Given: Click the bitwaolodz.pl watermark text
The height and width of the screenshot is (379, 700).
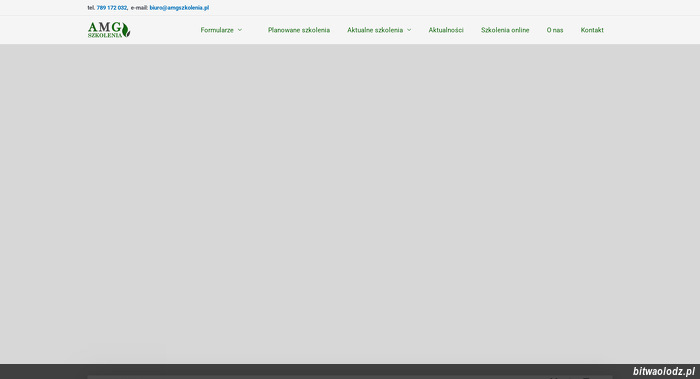Looking at the screenshot, I should coord(664,371).
